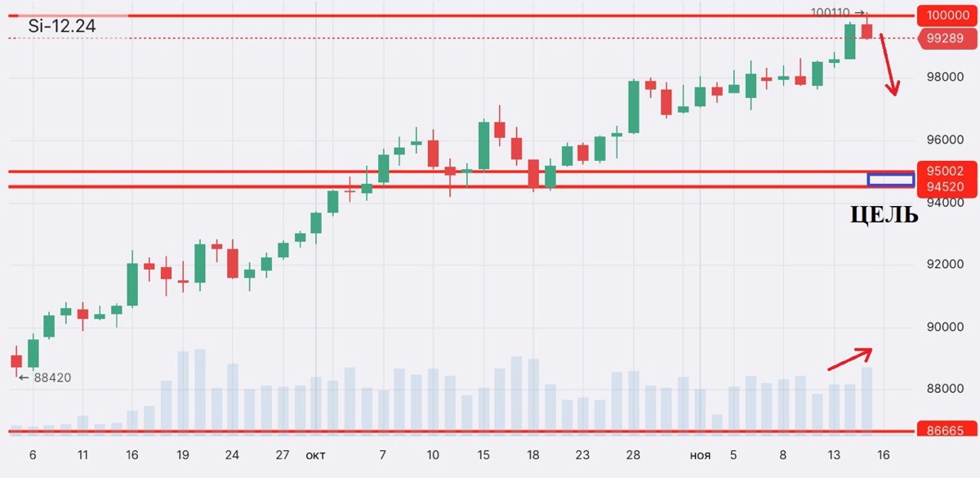Click the 99289 current price tag
Viewport: 980px width, 478px height.
946,38
